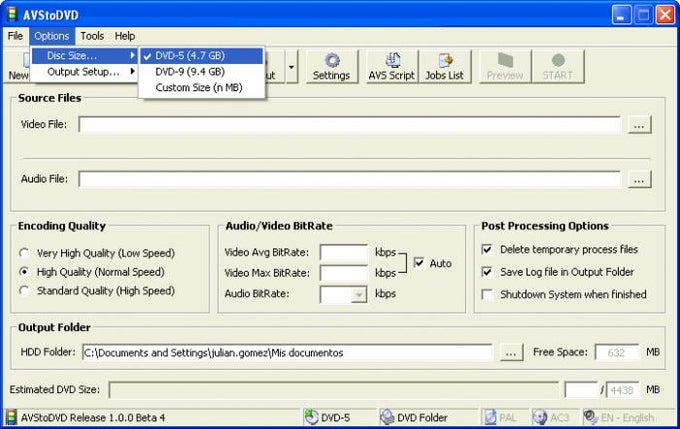Click into the Audio File path field
The width and height of the screenshot is (680, 429).
click(x=350, y=179)
